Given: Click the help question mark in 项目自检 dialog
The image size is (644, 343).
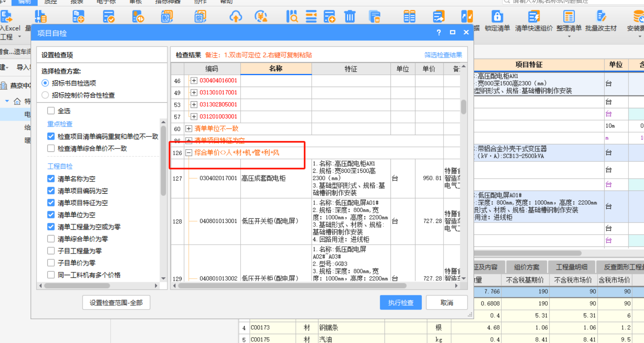Looking at the screenshot, I should point(439,33).
